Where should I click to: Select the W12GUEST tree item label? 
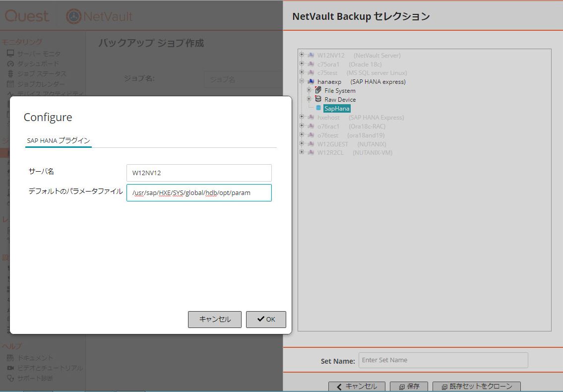pyautogui.click(x=332, y=144)
